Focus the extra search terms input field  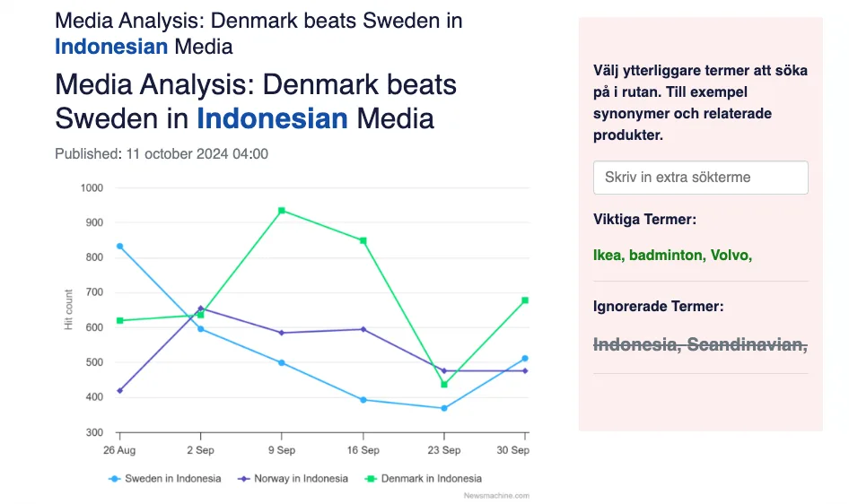click(x=700, y=178)
